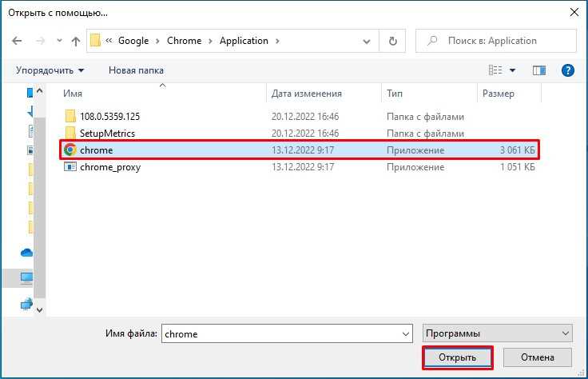Click chrome size 3 061 КБ cell

point(517,150)
